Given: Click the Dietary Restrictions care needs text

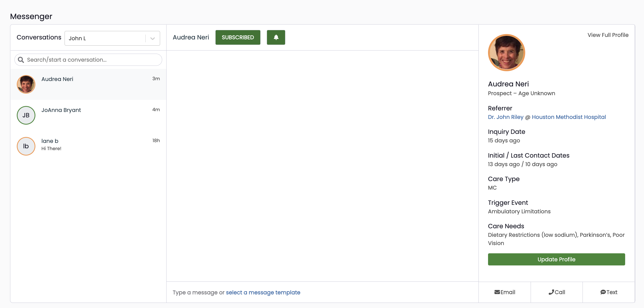Looking at the screenshot, I should [x=556, y=239].
